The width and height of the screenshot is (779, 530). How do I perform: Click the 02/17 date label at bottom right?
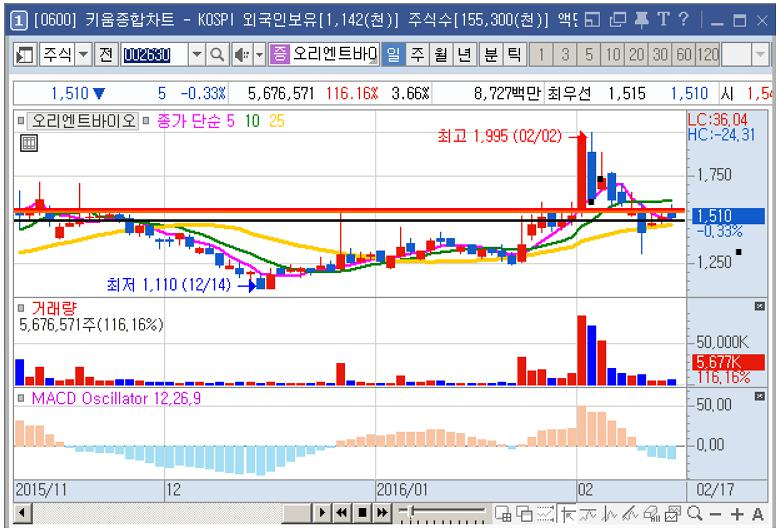[715, 489]
